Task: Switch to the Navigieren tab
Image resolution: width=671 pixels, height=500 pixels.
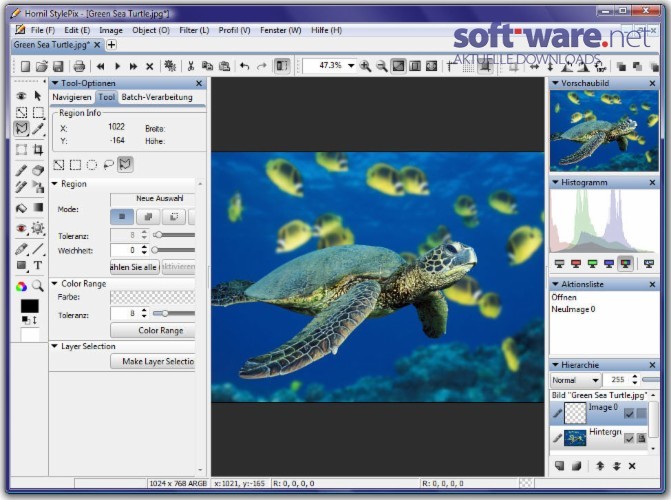Action: pos(71,97)
